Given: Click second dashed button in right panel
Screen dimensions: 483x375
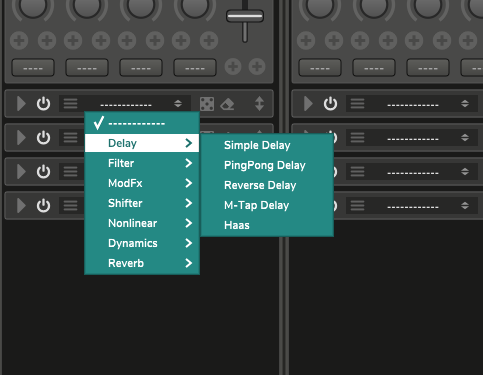Looking at the screenshot, I should (374, 68).
